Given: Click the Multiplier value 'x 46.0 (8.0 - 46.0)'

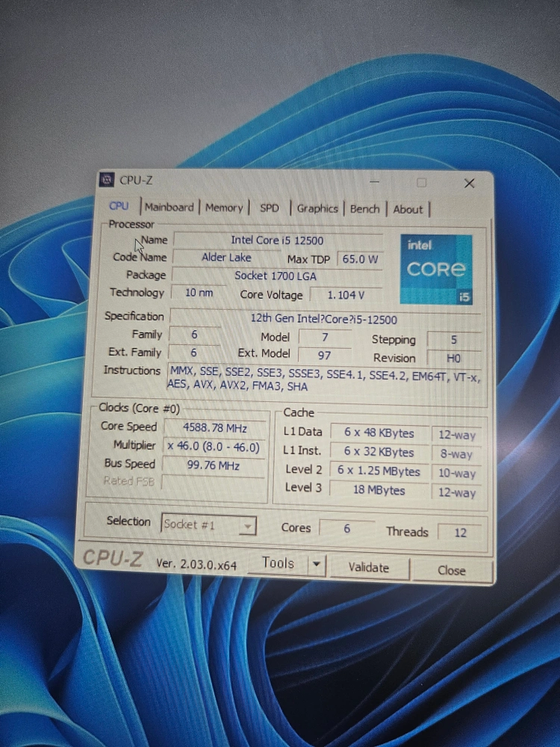Looking at the screenshot, I should pyautogui.click(x=214, y=447).
